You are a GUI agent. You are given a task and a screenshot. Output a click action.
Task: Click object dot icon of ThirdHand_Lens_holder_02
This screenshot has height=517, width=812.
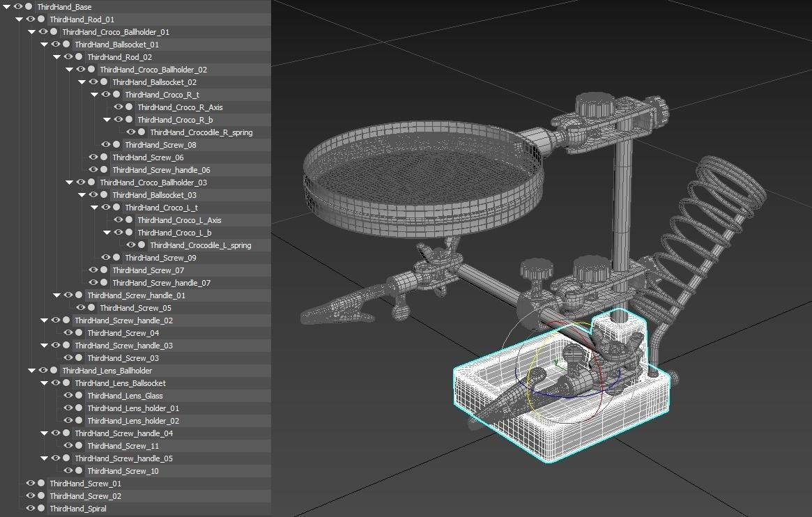tap(79, 421)
